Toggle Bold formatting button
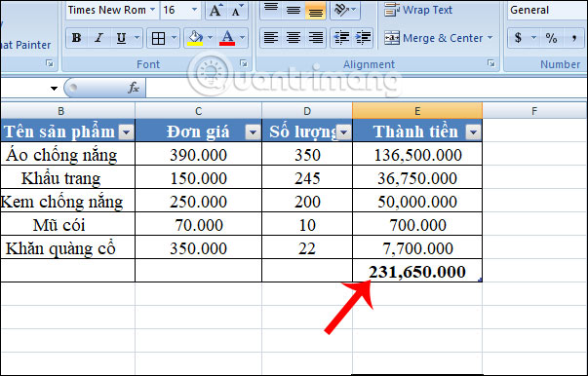Image resolution: width=588 pixels, height=376 pixels. [x=76, y=38]
